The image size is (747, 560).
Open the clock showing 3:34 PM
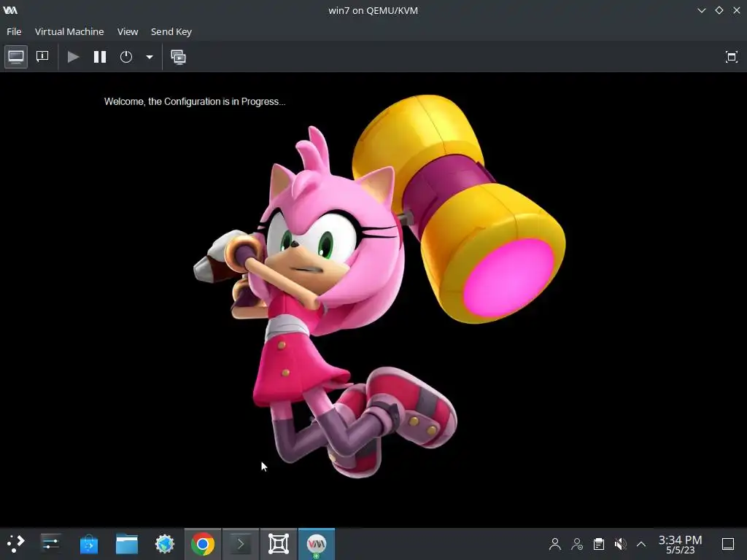681,544
